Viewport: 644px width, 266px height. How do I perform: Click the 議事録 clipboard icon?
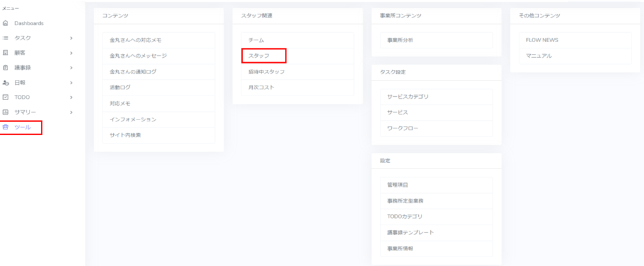6,67
